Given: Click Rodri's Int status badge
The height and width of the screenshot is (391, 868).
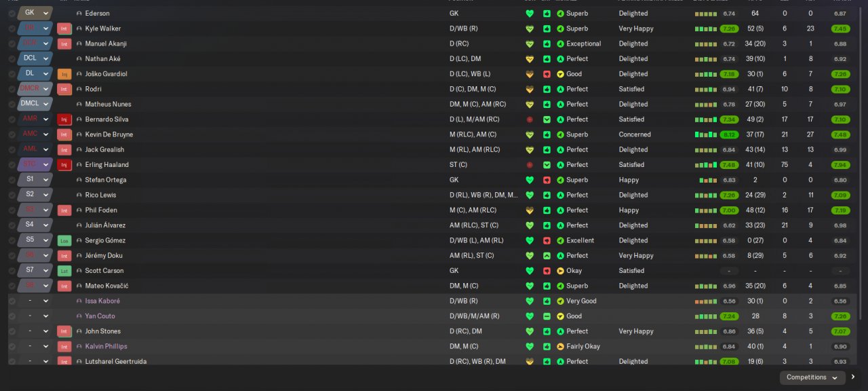Looking at the screenshot, I should 64,89.
